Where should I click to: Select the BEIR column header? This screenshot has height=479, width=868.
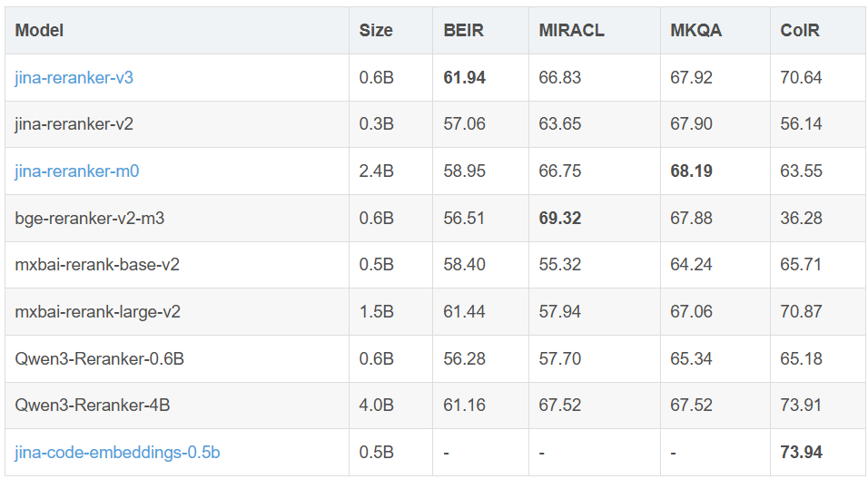point(463,31)
